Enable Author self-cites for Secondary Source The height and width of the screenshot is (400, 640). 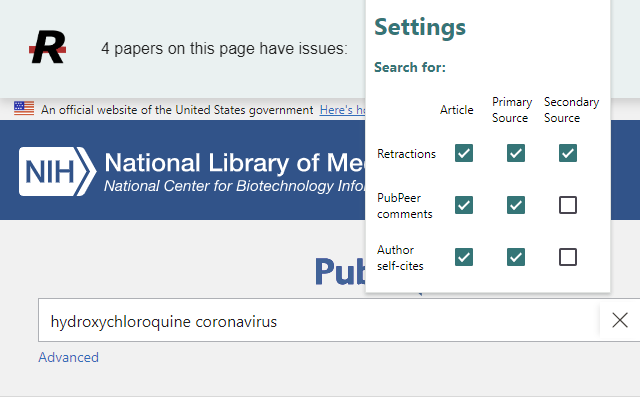tap(568, 257)
